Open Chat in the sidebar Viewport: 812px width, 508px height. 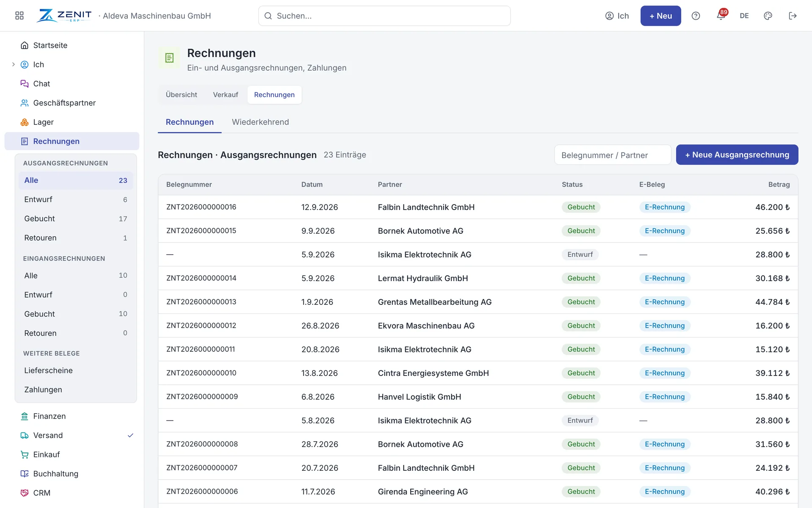(72, 84)
